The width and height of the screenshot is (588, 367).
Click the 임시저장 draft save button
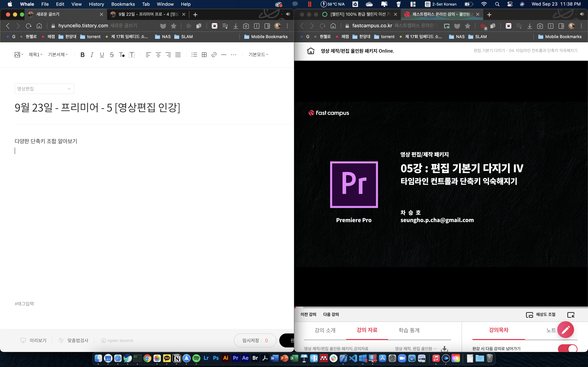[251, 340]
